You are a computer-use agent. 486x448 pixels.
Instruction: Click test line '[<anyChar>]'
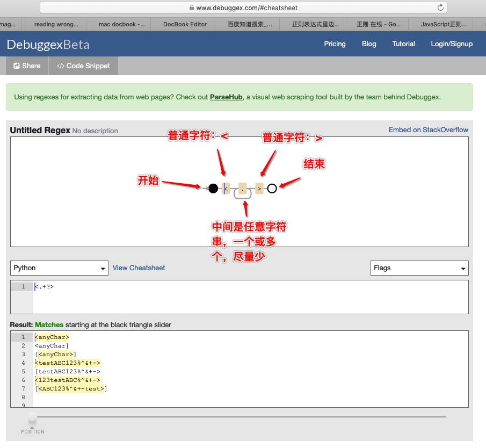55,355
